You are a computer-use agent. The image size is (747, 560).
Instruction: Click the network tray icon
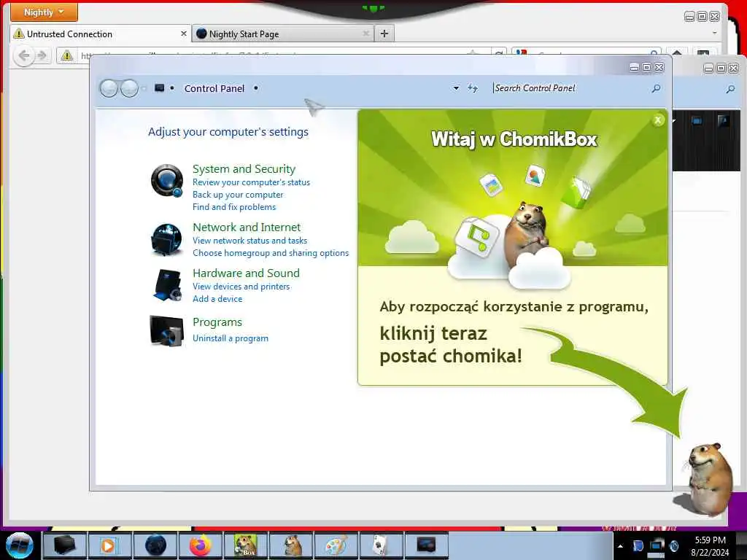point(657,546)
